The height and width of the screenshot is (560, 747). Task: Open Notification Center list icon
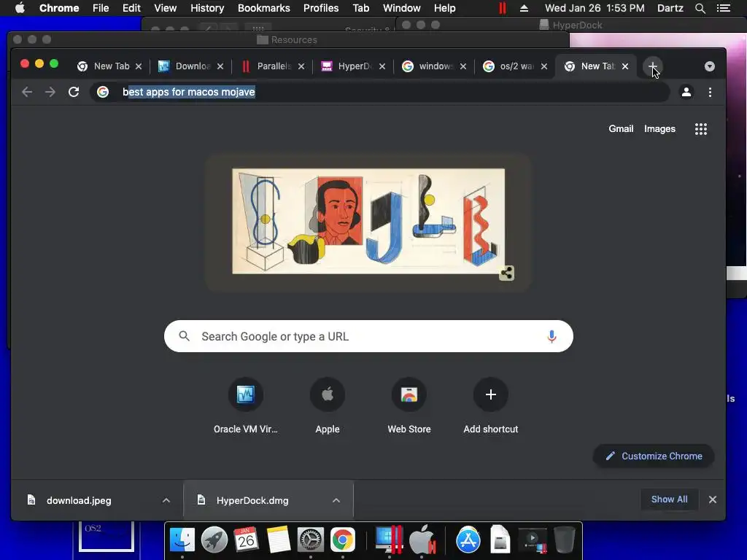pos(723,8)
